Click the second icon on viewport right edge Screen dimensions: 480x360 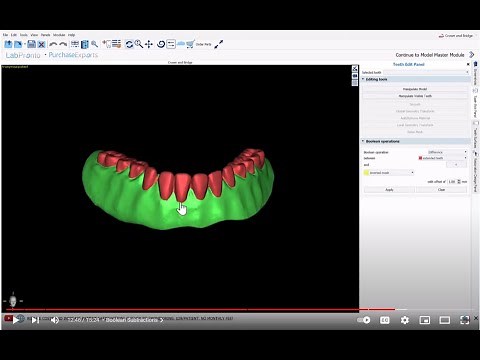tap(355, 76)
